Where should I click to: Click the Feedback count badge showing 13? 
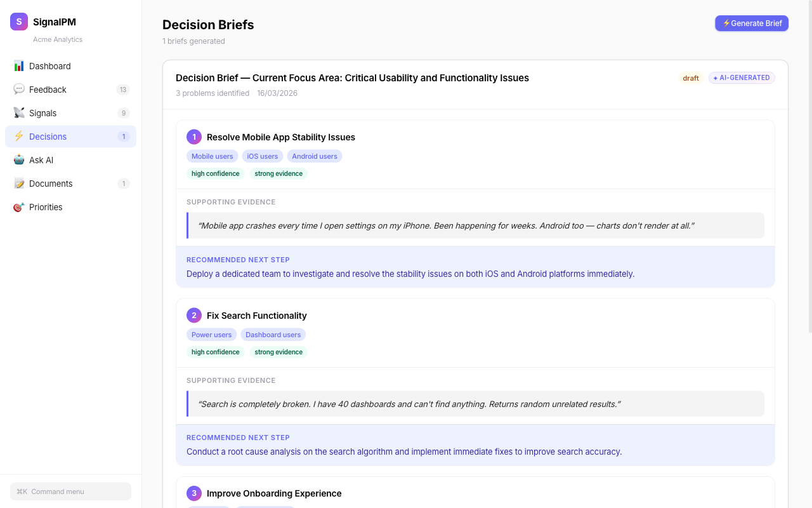(x=122, y=90)
